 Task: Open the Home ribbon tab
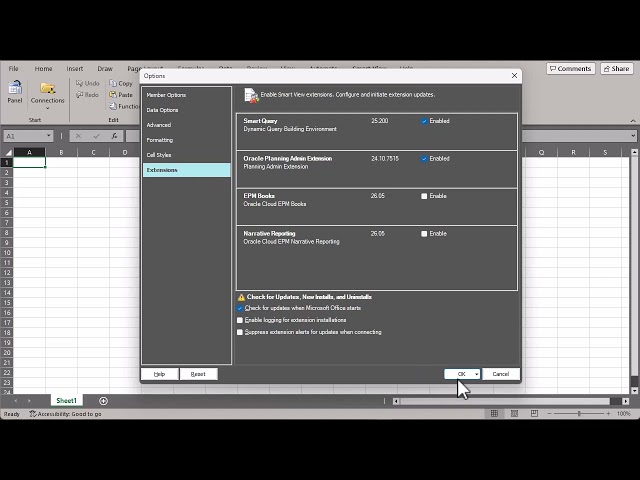[43, 69]
